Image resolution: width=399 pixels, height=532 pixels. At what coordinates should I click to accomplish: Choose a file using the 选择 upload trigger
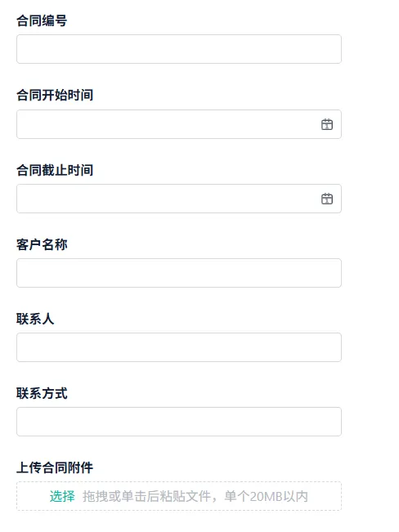[62, 496]
